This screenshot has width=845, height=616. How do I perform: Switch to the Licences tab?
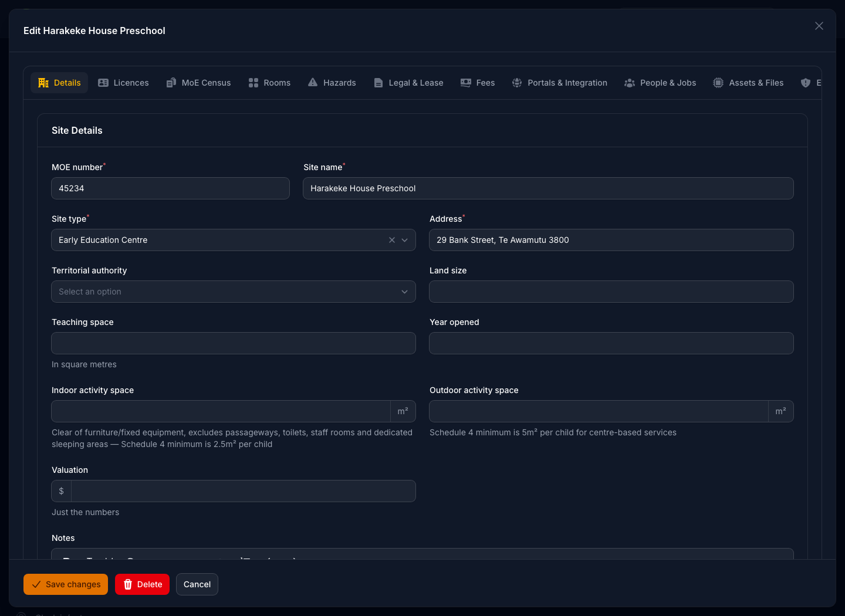pyautogui.click(x=123, y=83)
